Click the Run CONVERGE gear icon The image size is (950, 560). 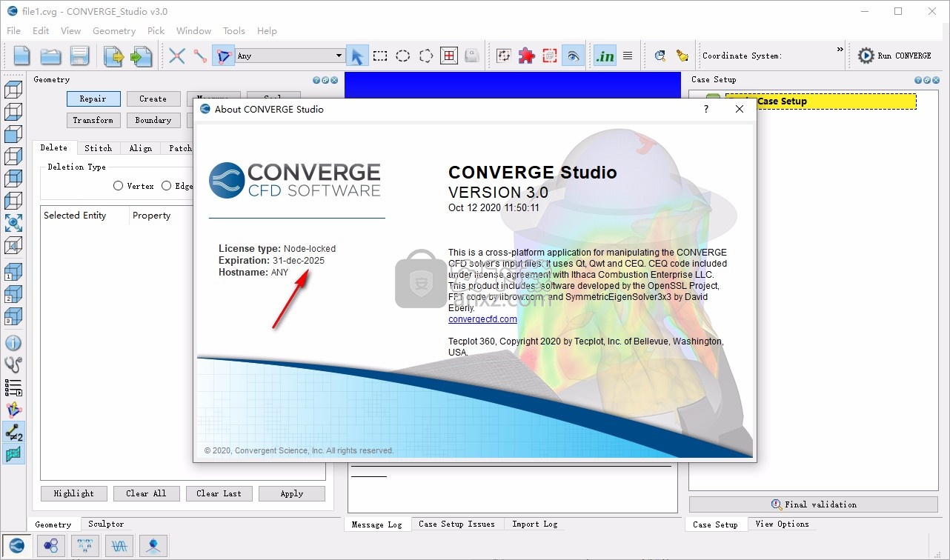click(x=866, y=56)
